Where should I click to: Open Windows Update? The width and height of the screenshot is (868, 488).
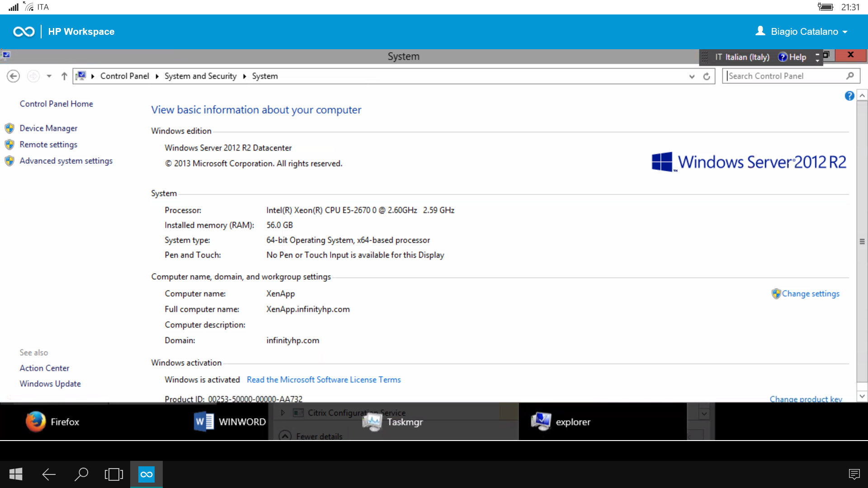coord(50,384)
